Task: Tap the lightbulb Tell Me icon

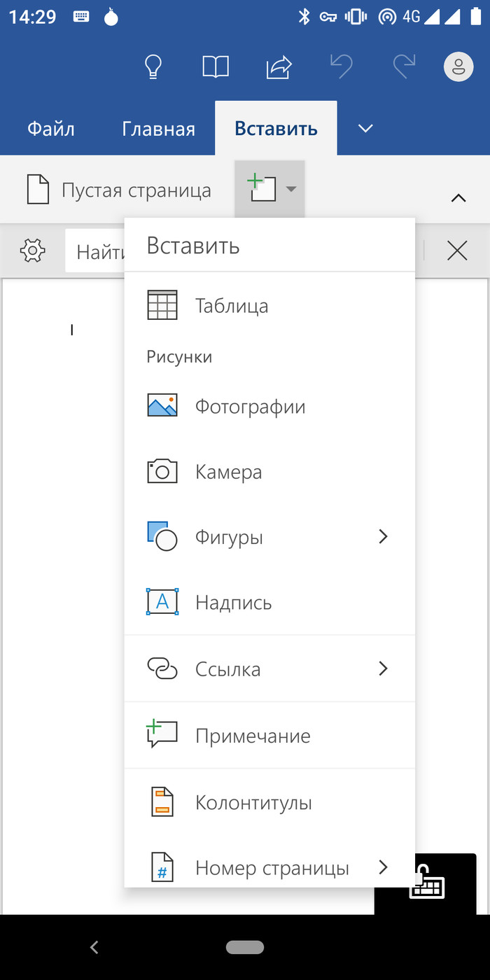Action: (x=153, y=67)
